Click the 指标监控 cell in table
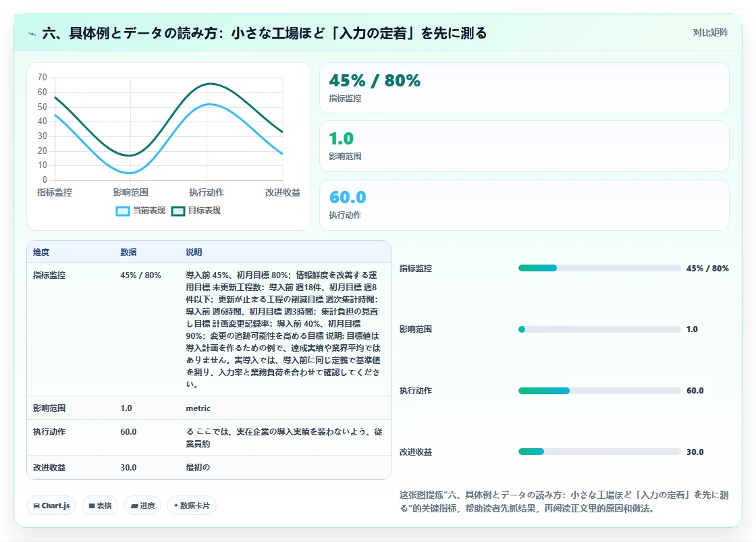 (x=49, y=275)
